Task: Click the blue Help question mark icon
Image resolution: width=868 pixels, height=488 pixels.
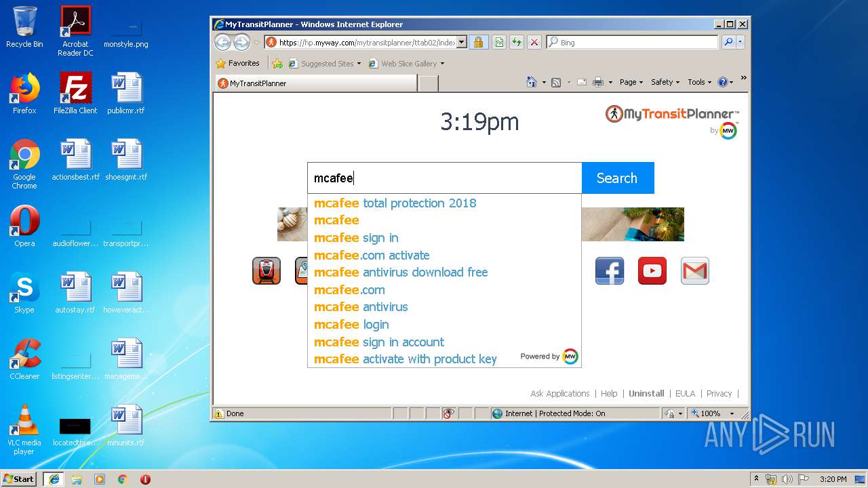Action: (722, 82)
